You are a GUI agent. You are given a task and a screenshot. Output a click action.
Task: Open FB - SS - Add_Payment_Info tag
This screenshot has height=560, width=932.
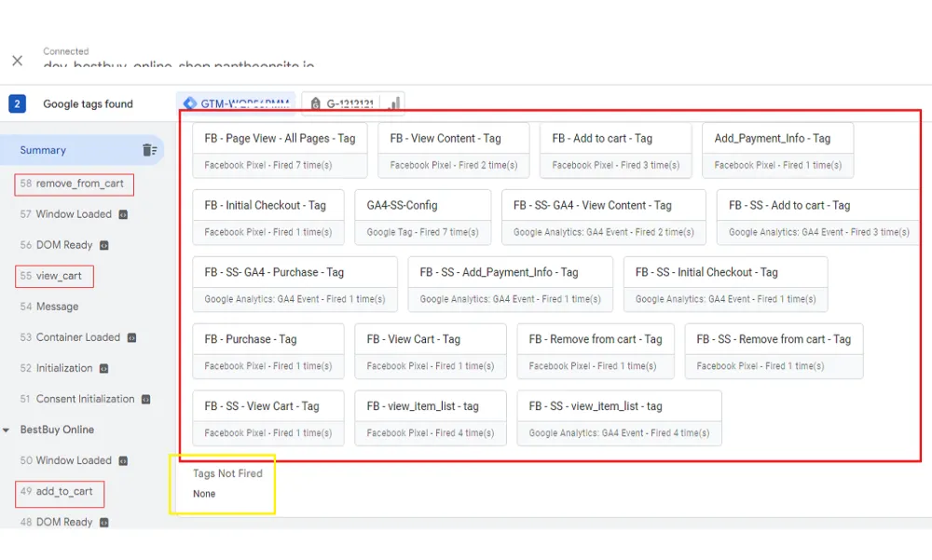click(x=511, y=284)
